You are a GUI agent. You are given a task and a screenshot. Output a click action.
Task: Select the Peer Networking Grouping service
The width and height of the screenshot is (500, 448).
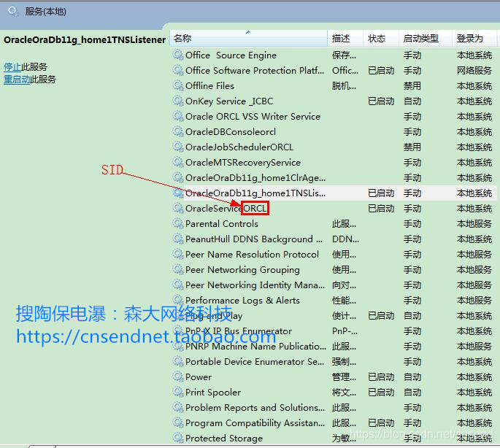point(334,269)
